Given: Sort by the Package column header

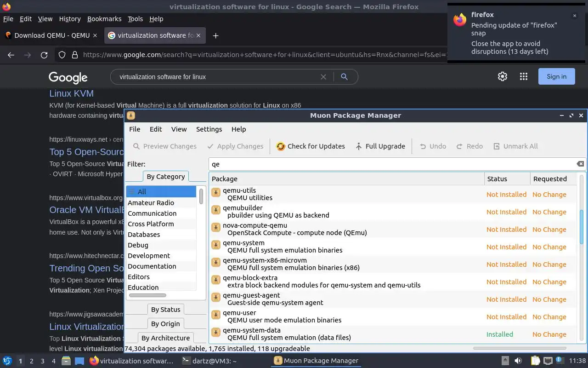Looking at the screenshot, I should (346, 179).
